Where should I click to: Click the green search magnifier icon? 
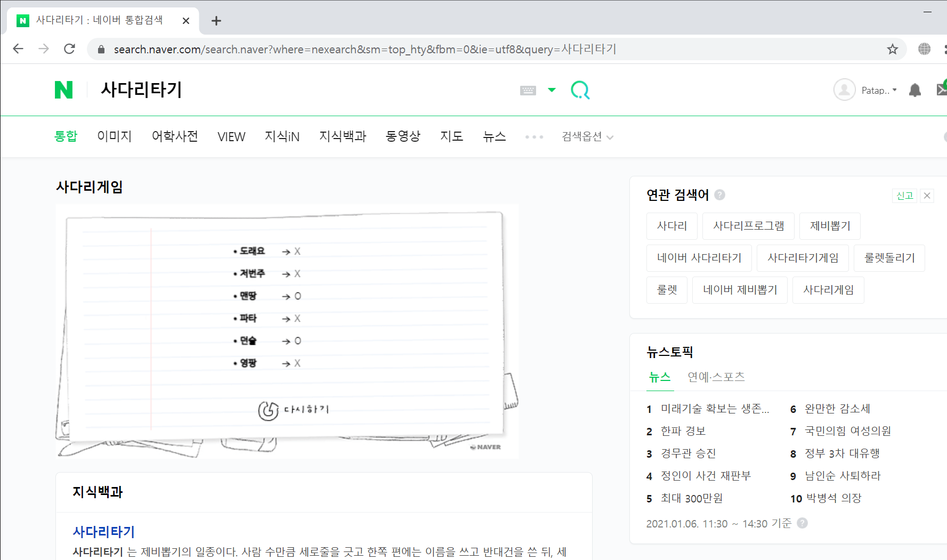coord(580,90)
